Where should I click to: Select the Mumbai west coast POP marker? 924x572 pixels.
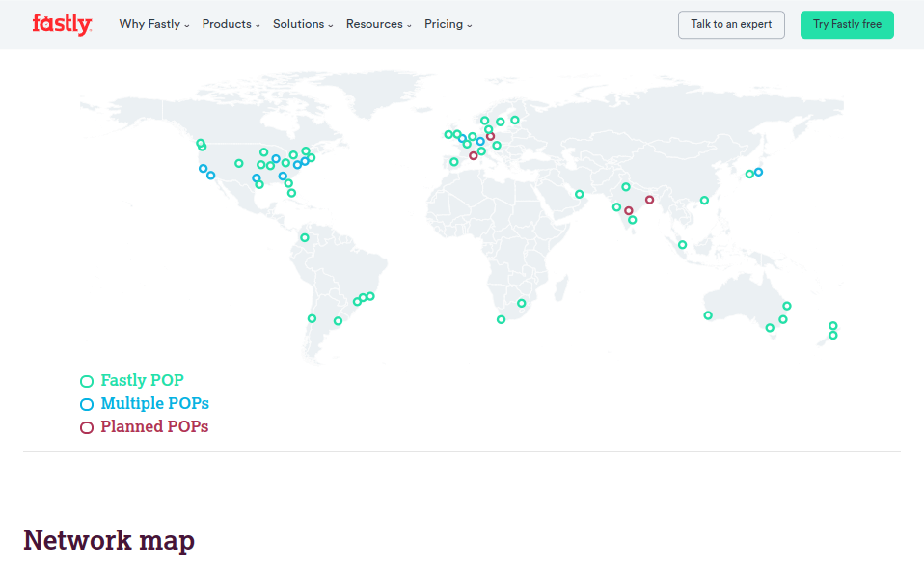tap(616, 207)
